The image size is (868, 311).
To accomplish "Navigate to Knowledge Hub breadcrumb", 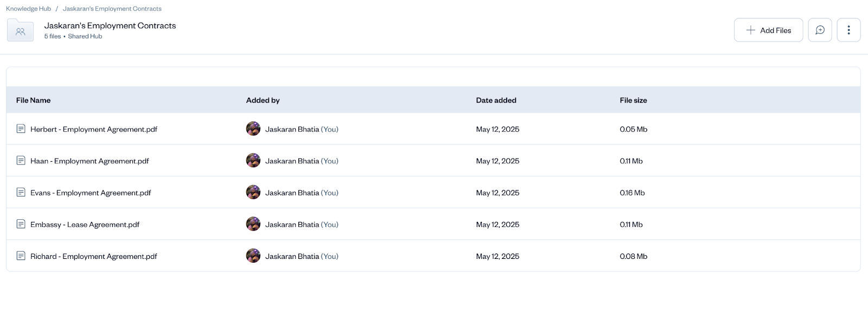I will click(28, 9).
